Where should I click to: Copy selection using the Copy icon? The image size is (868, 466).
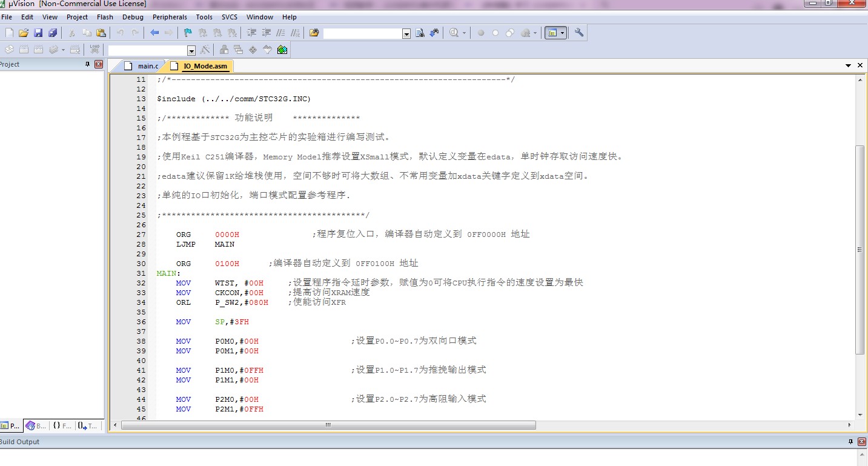[x=87, y=33]
